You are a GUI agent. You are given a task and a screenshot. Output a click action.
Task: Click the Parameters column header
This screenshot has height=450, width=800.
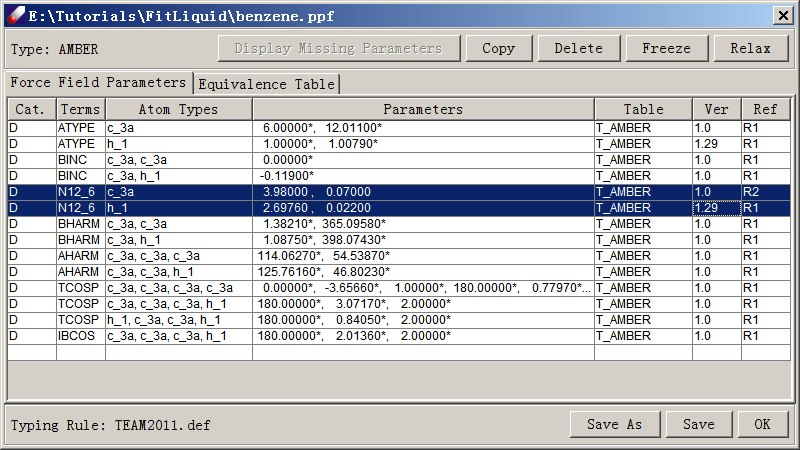coord(423,109)
